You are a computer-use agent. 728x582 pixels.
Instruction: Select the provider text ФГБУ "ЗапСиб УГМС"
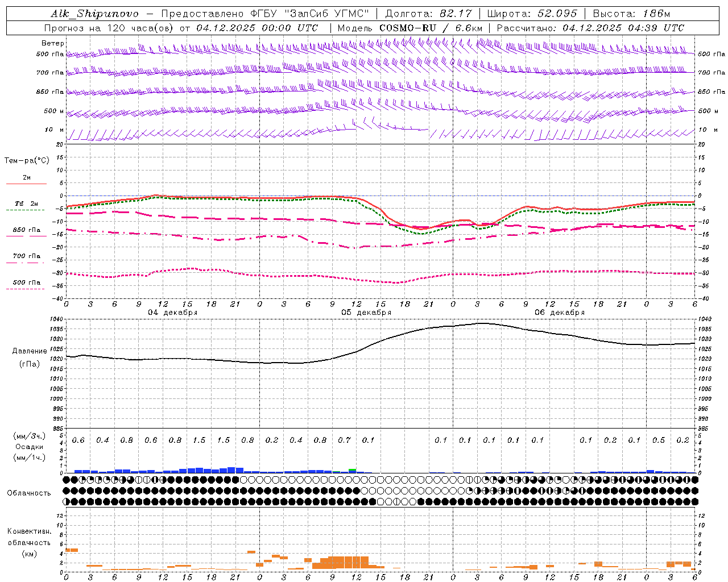(x=309, y=14)
